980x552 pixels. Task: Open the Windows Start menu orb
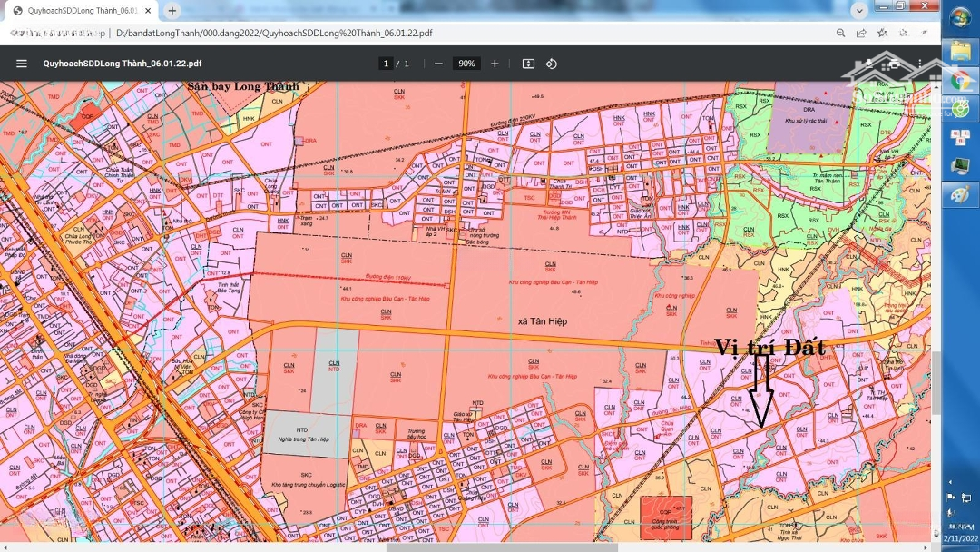(960, 18)
